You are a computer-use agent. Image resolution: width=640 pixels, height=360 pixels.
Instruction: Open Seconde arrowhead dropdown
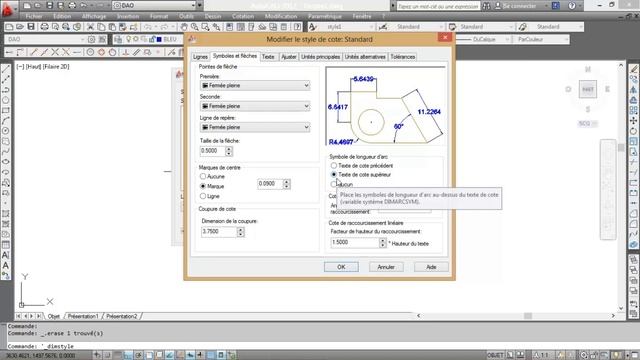(x=255, y=106)
